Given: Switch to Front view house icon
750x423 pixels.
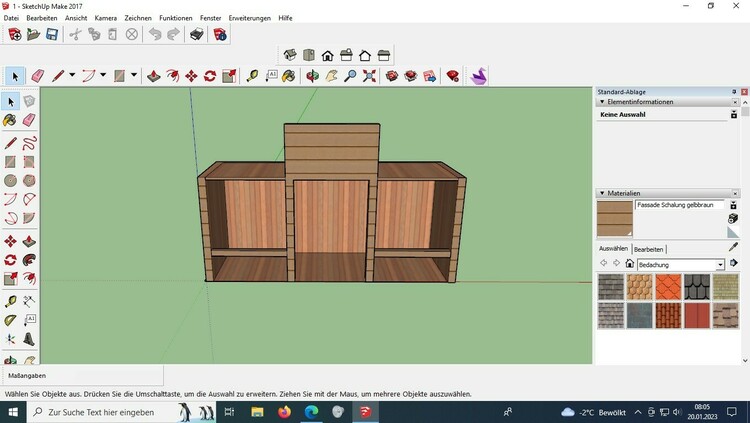Looking at the screenshot, I should 328,55.
